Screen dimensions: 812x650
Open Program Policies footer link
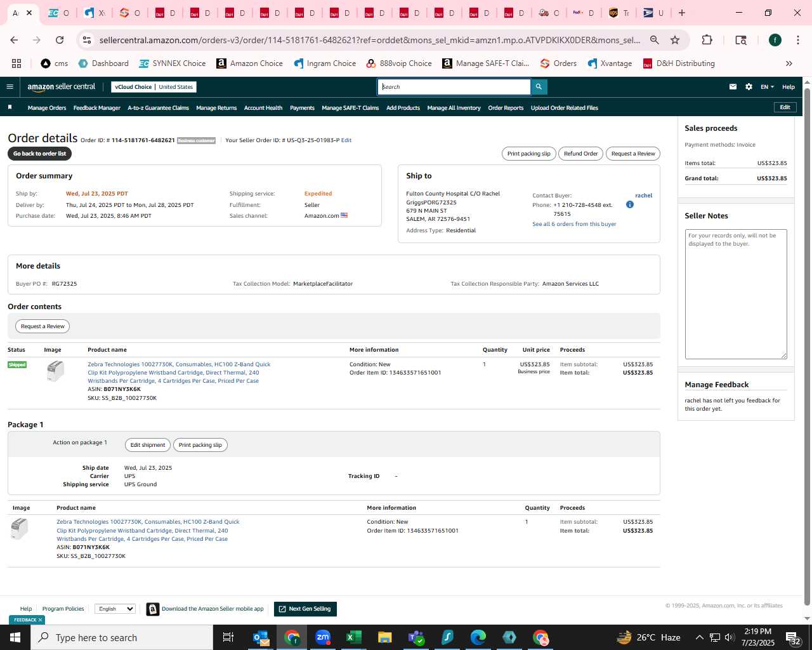click(63, 609)
